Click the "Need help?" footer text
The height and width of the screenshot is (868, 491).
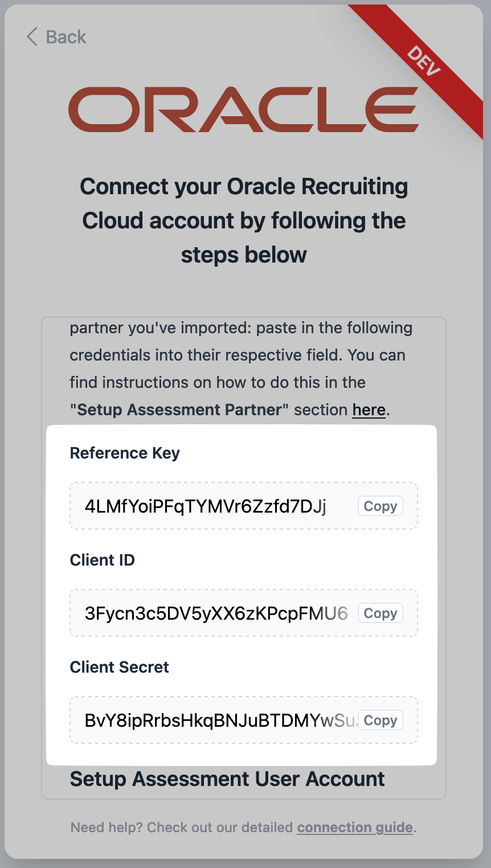pos(107,828)
